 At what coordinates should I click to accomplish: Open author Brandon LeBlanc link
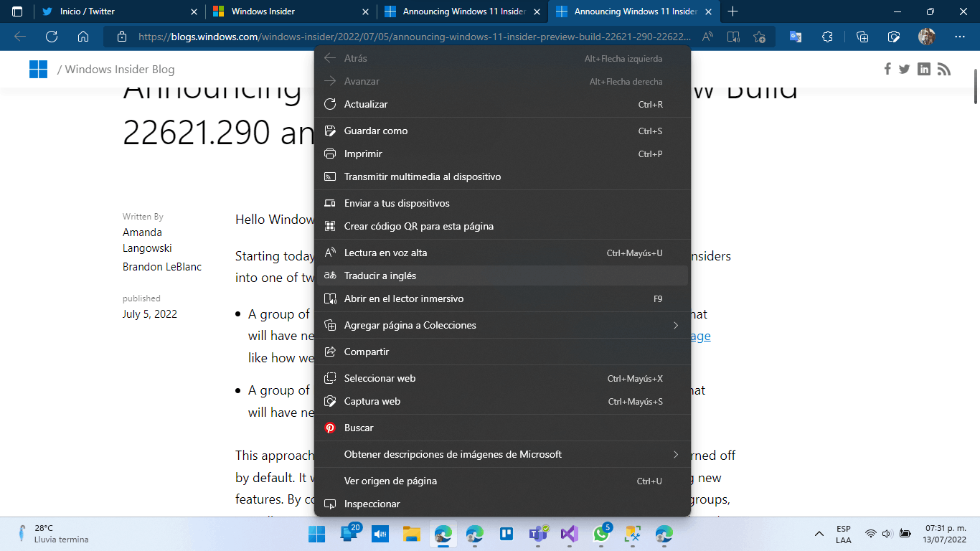(162, 267)
